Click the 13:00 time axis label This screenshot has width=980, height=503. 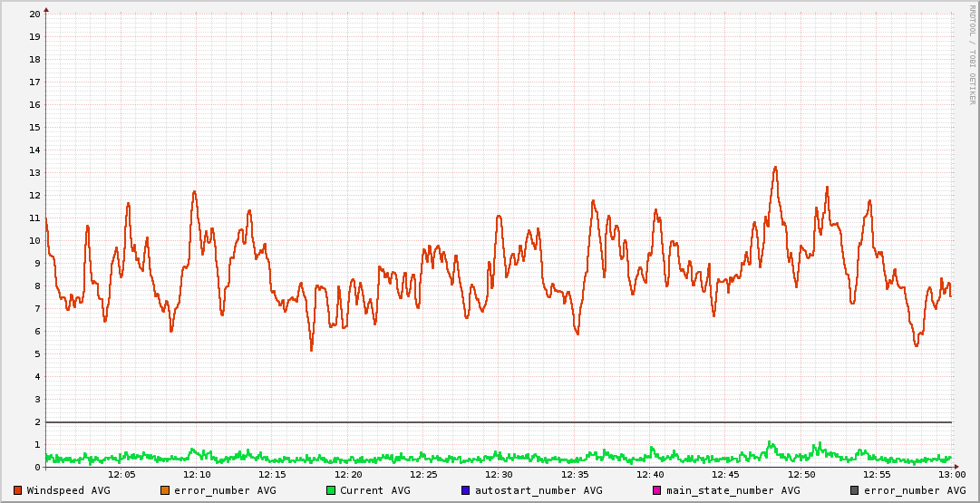coord(951,474)
